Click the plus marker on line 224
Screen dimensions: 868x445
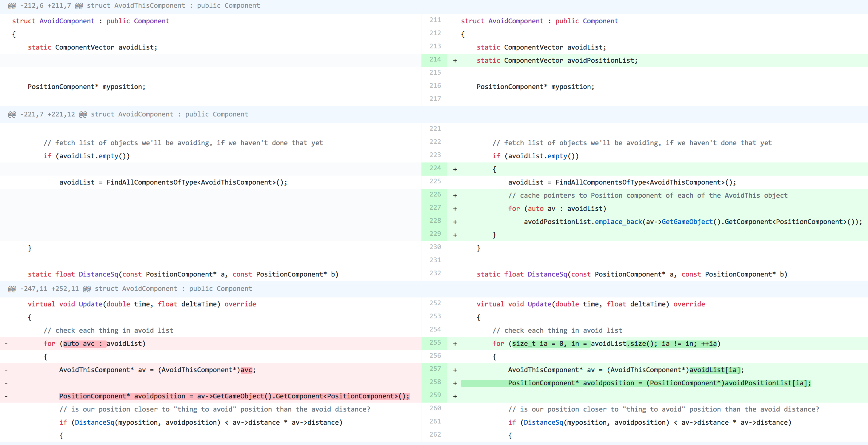click(x=455, y=169)
